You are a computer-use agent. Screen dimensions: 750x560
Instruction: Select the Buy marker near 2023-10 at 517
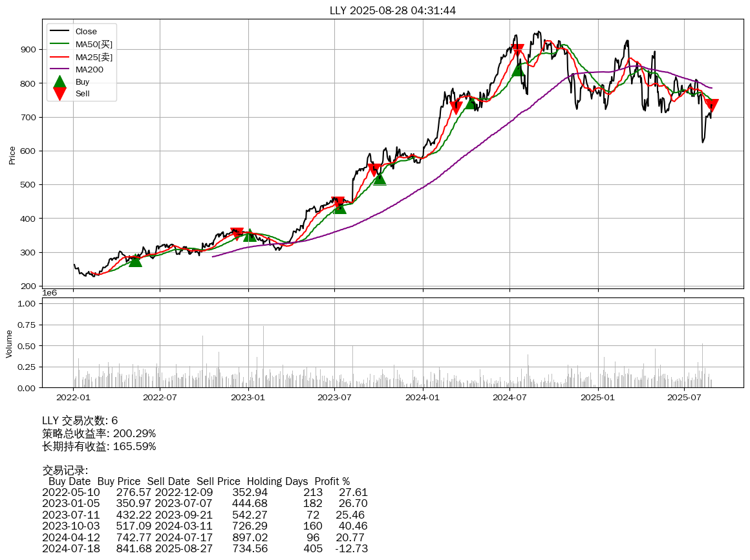tap(380, 178)
